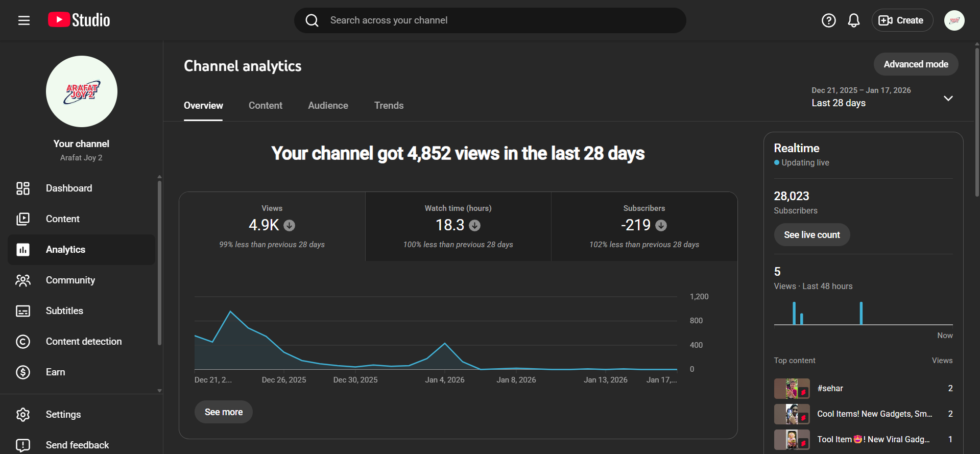Screen dimensions: 980x454
Task: Go to Dashboard in the sidebar
Action: (69, 188)
